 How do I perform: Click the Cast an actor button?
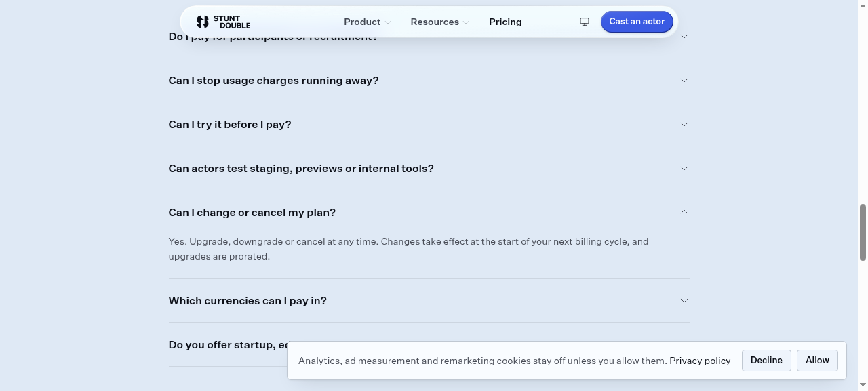click(x=637, y=22)
